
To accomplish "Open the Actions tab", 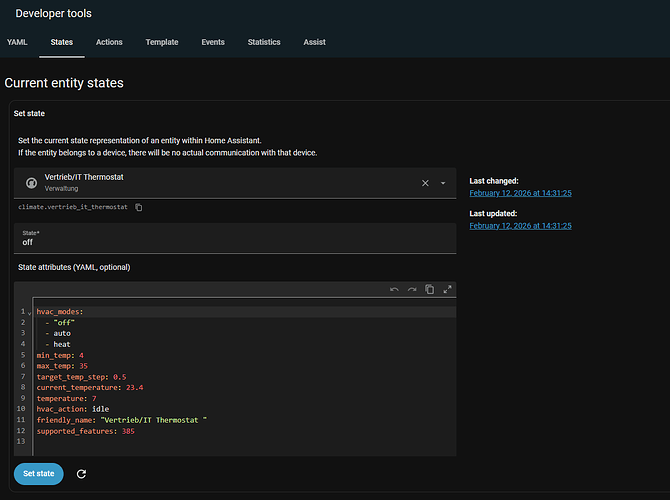I will tap(110, 42).
